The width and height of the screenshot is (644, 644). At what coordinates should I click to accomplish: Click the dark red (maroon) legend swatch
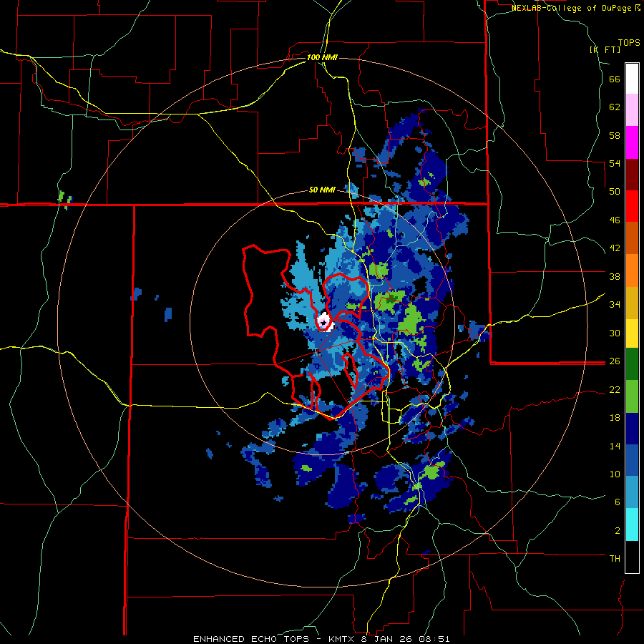point(632,175)
